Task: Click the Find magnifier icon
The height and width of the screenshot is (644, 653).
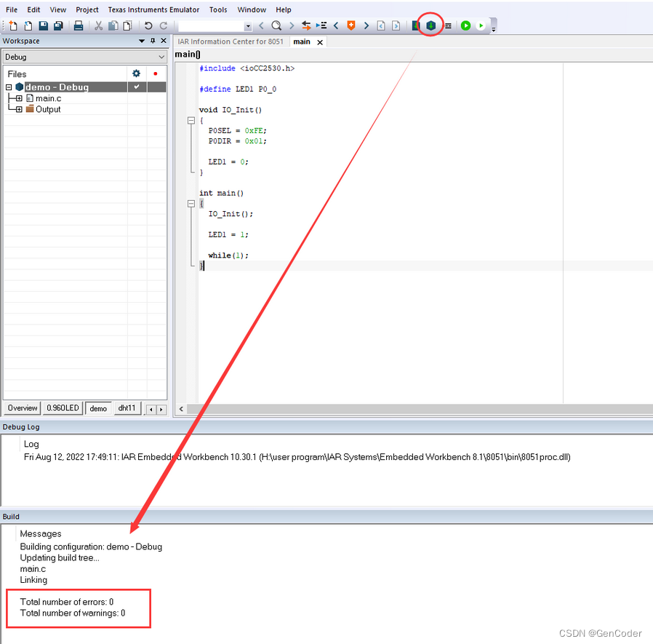Action: [276, 26]
